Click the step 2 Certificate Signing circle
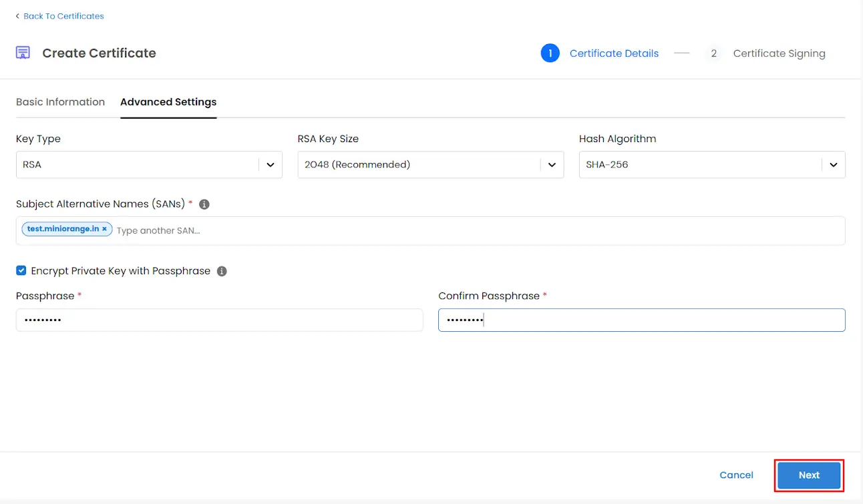Image resolution: width=863 pixels, height=504 pixels. pos(713,53)
